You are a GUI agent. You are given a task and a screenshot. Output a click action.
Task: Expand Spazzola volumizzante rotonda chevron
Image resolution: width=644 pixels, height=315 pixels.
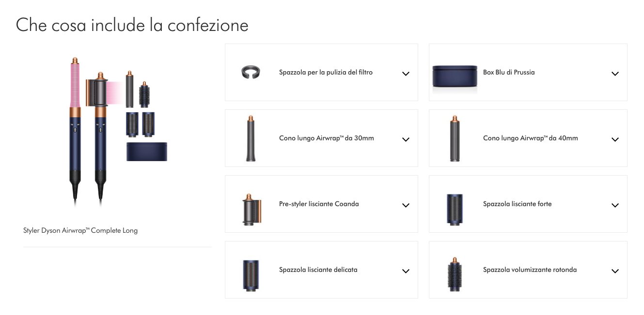615,271
